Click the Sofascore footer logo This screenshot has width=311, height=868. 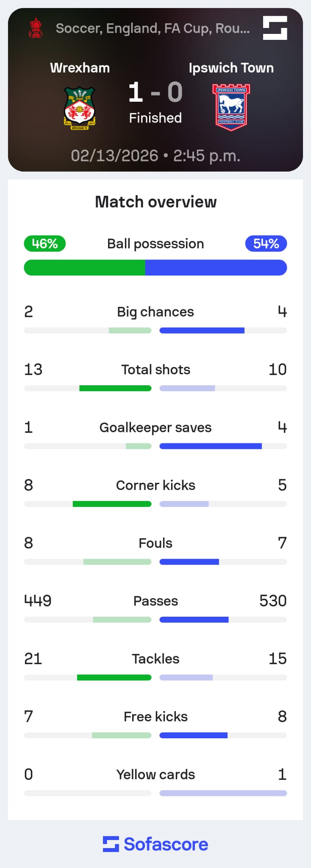(x=155, y=844)
